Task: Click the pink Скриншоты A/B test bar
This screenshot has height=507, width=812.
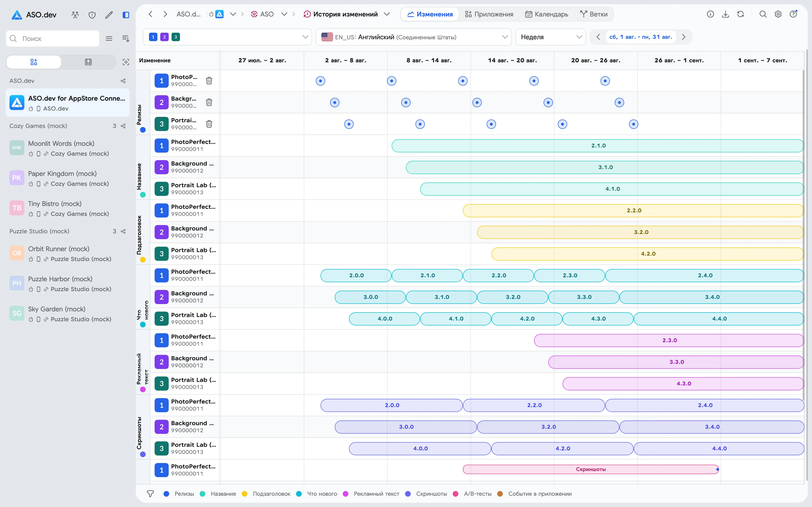Action: click(591, 469)
